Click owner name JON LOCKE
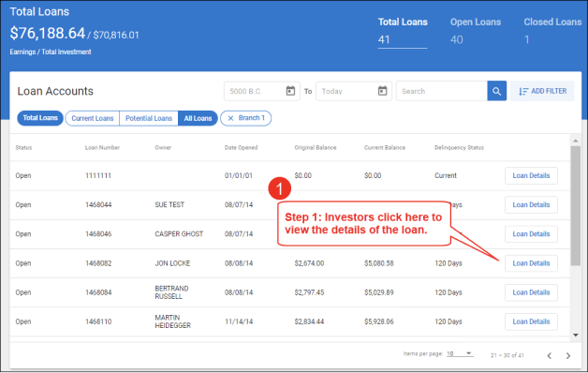 (172, 263)
